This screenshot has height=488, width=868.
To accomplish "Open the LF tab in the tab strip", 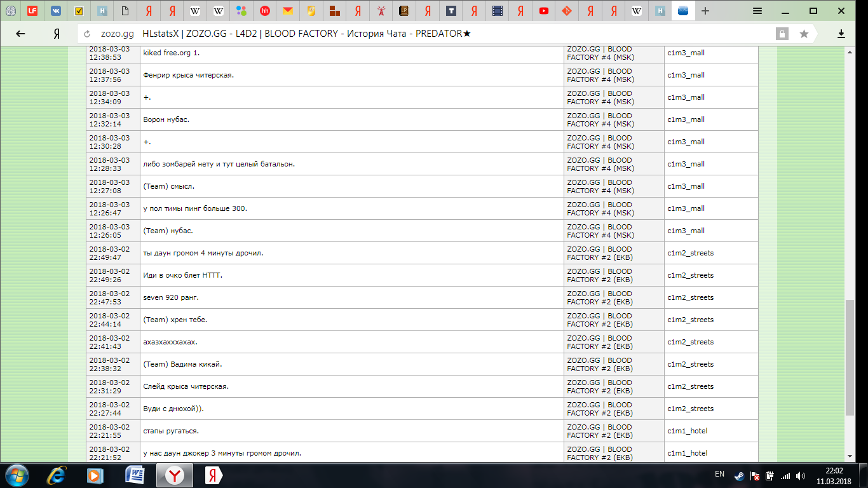I will 32,11.
